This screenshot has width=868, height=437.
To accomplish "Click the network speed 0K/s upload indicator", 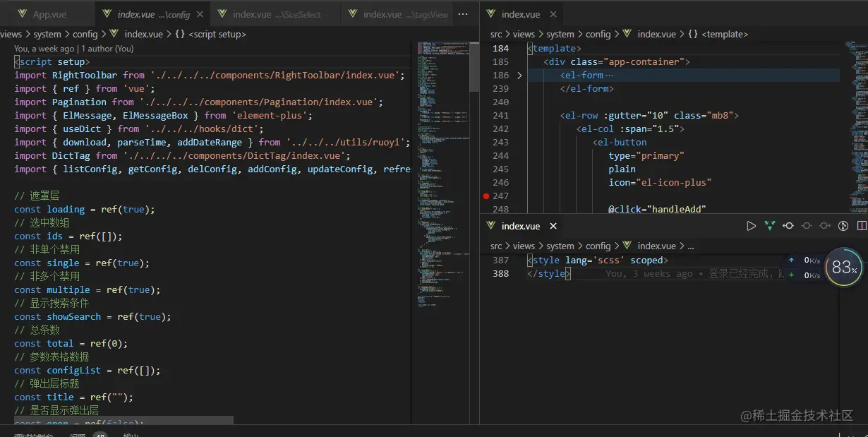I will click(x=805, y=260).
